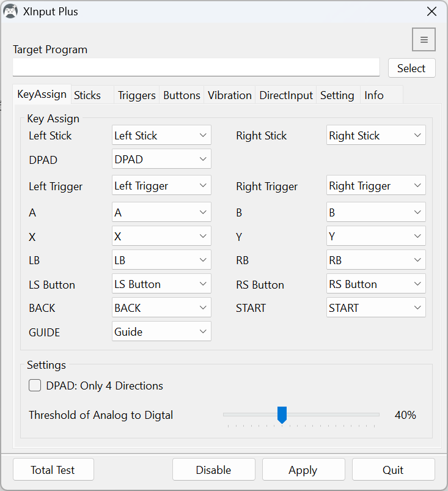The height and width of the screenshot is (491, 448).
Task: Click the Target Program label
Action: [x=50, y=50]
